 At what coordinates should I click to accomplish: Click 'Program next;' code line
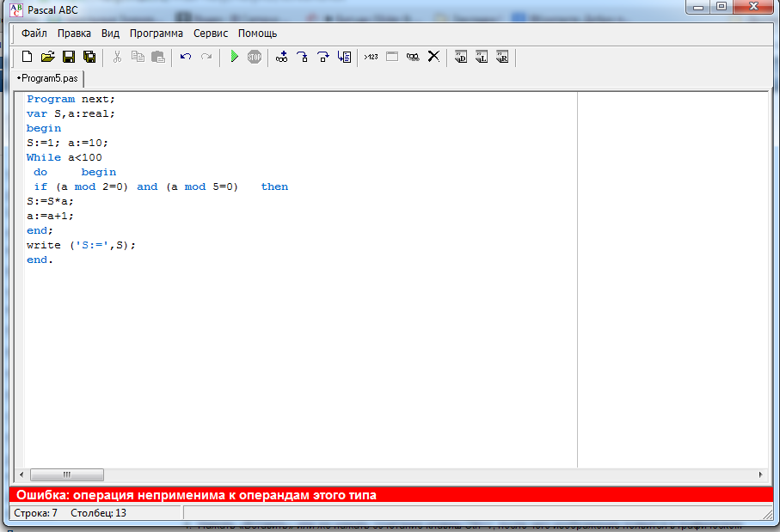click(71, 99)
